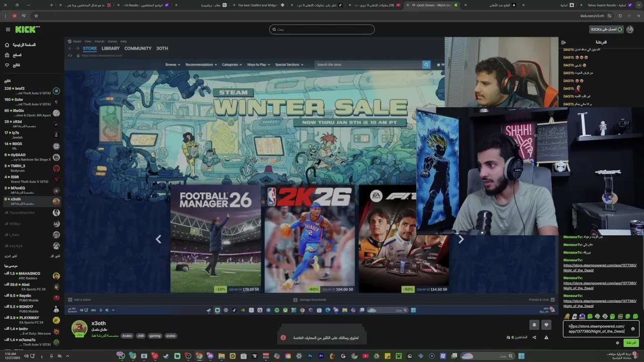This screenshot has width=644, height=362.
Task: Open last MansourTv Night_of_the_Dead link
Action: pyautogui.click(x=600, y=304)
